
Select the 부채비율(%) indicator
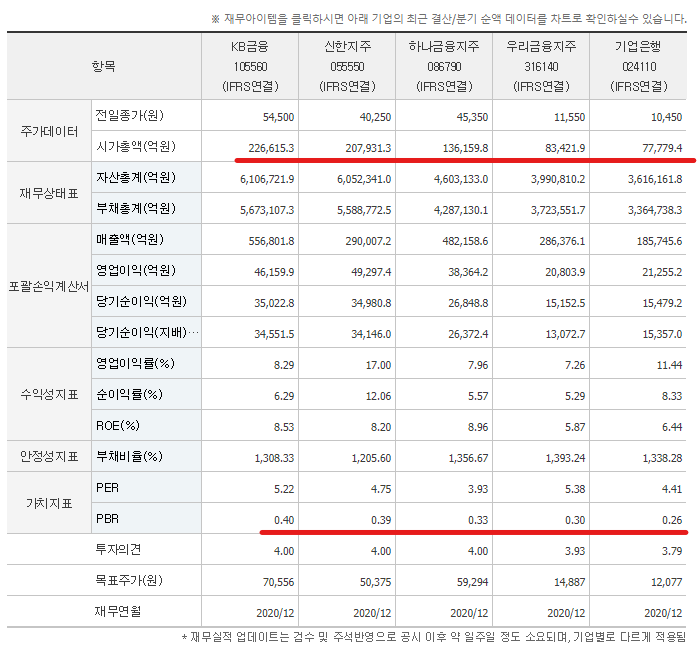point(129,456)
